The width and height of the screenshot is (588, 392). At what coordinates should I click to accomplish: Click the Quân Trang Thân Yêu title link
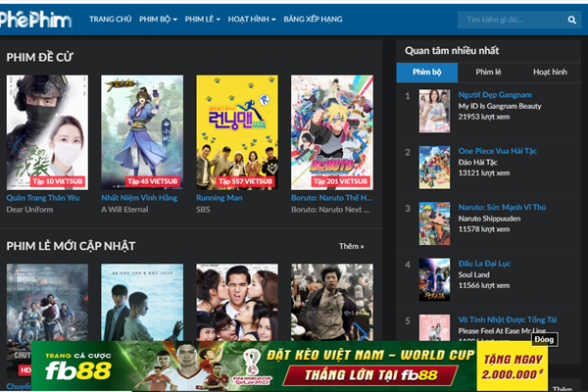tap(43, 198)
